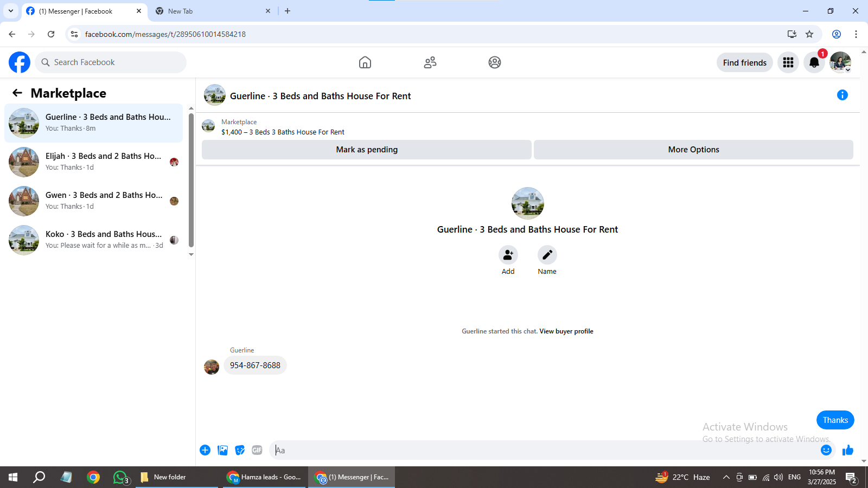Viewport: 868px width, 488px height.
Task: Open Chrome's three-dot menu
Action: (856, 34)
